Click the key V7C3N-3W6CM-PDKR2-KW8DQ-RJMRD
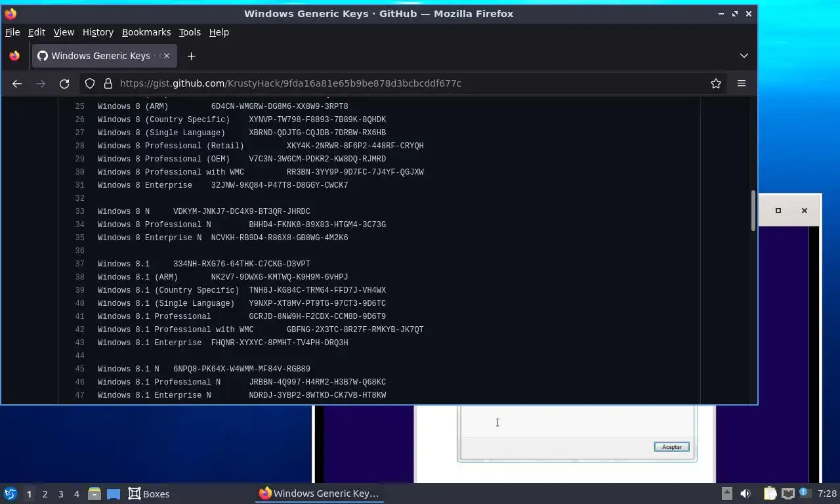This screenshot has height=504, width=840. point(317,159)
